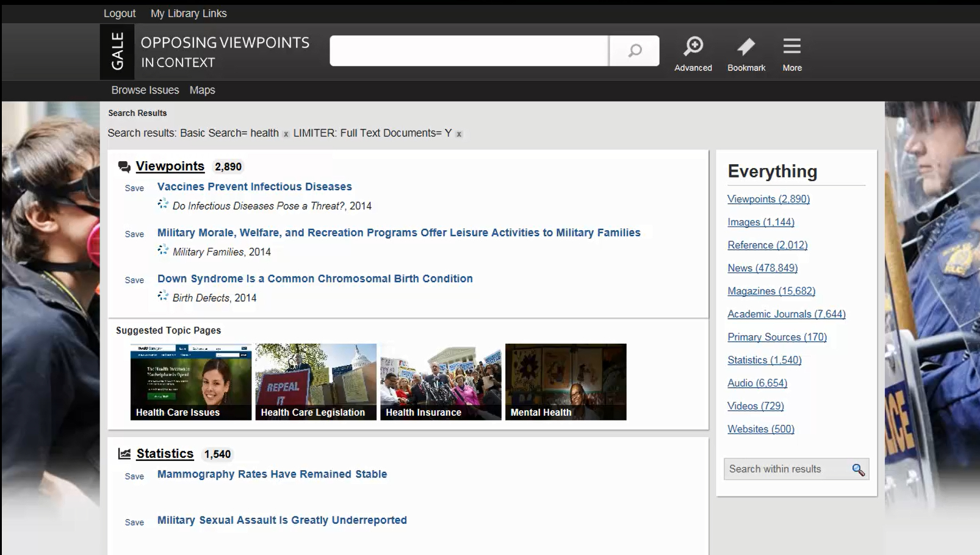Filter by Websites (500)
Image resolution: width=980 pixels, height=555 pixels.
click(761, 429)
